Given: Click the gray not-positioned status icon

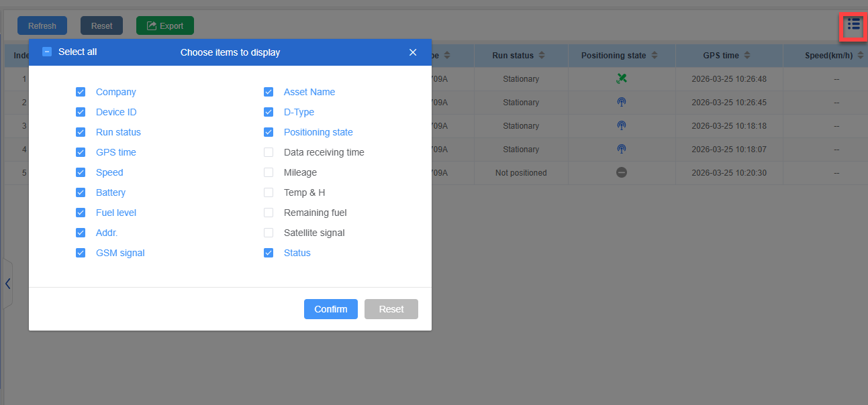Looking at the screenshot, I should [x=622, y=173].
